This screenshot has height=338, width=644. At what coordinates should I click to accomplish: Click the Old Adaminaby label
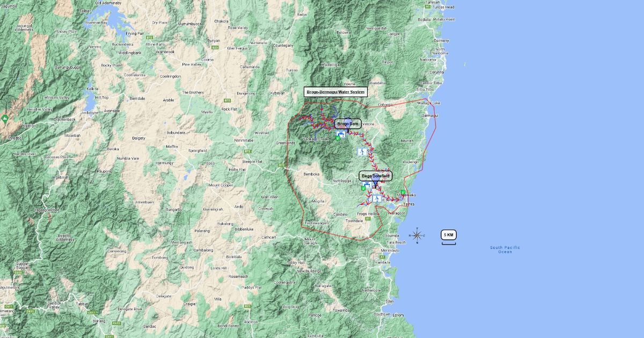109,3
